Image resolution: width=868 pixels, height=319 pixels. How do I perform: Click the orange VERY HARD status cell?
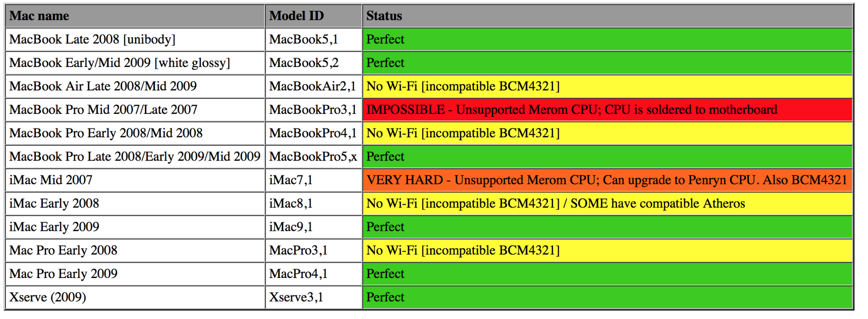pyautogui.click(x=607, y=180)
